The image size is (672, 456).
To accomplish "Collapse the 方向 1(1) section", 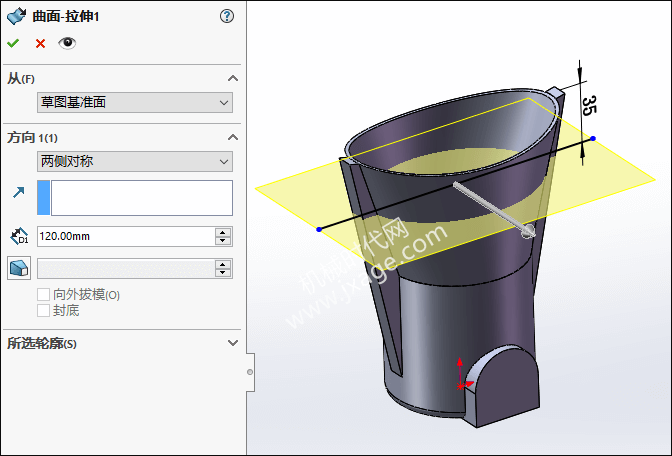I will [233, 137].
